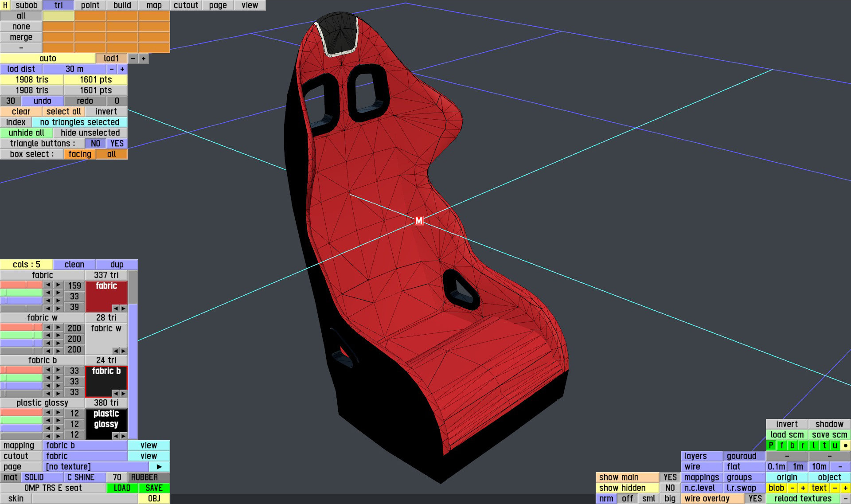The width and height of the screenshot is (851, 504).
Task: Click the green SAVE button
Action: click(154, 488)
